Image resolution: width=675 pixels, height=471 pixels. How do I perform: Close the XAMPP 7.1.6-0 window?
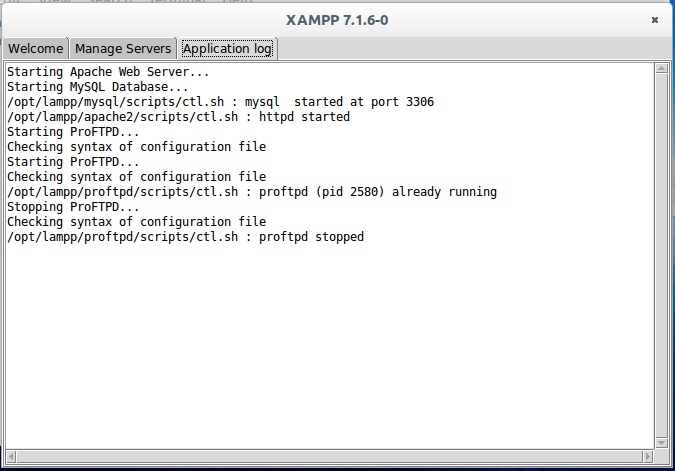point(655,20)
